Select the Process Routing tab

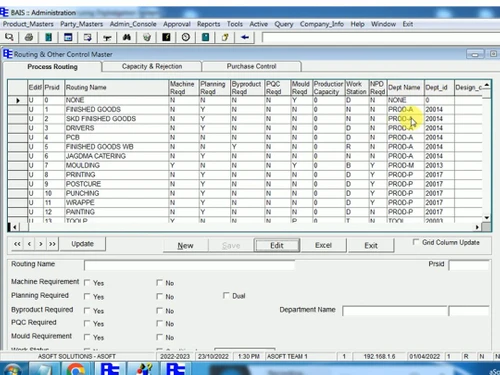[x=52, y=67]
